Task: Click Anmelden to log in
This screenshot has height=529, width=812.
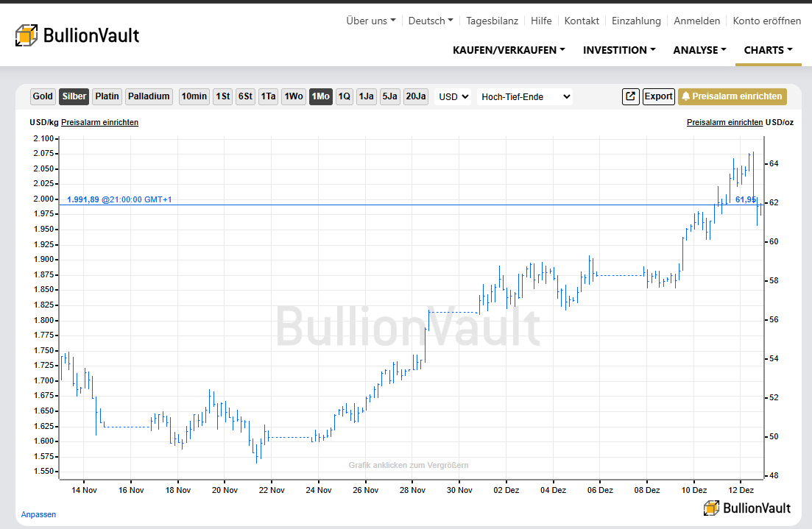Action: point(696,21)
